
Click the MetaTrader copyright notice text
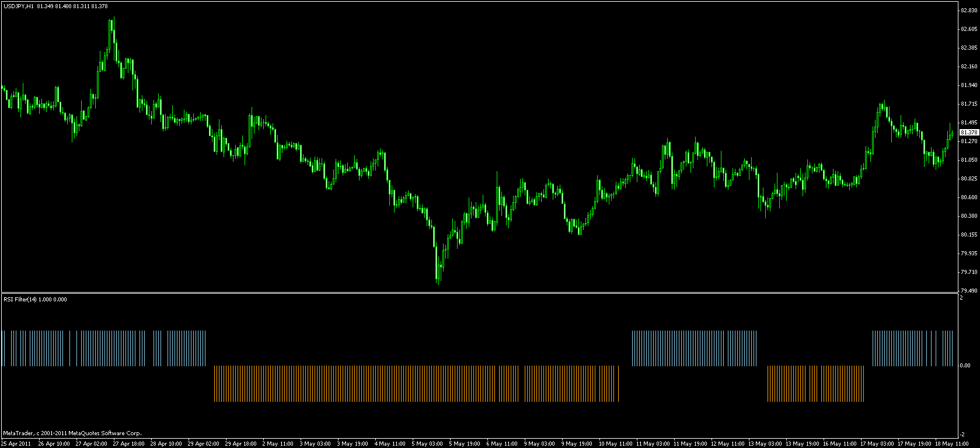tap(72, 433)
